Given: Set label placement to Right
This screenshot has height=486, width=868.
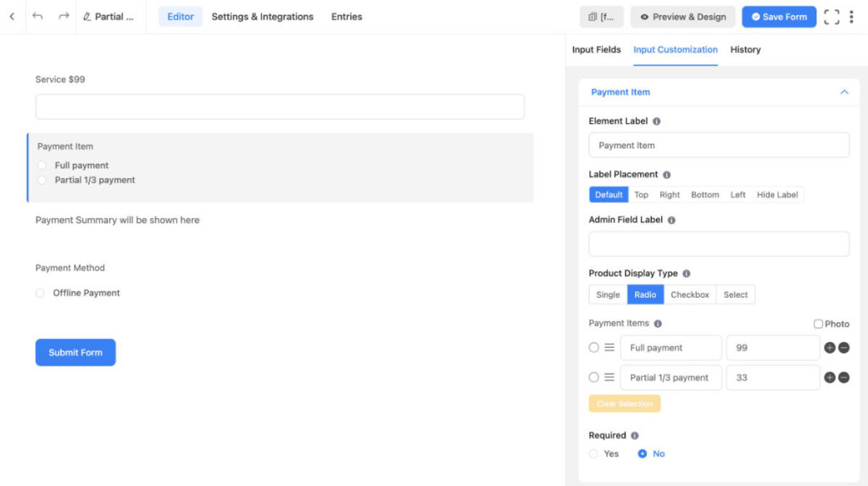Looking at the screenshot, I should [670, 194].
